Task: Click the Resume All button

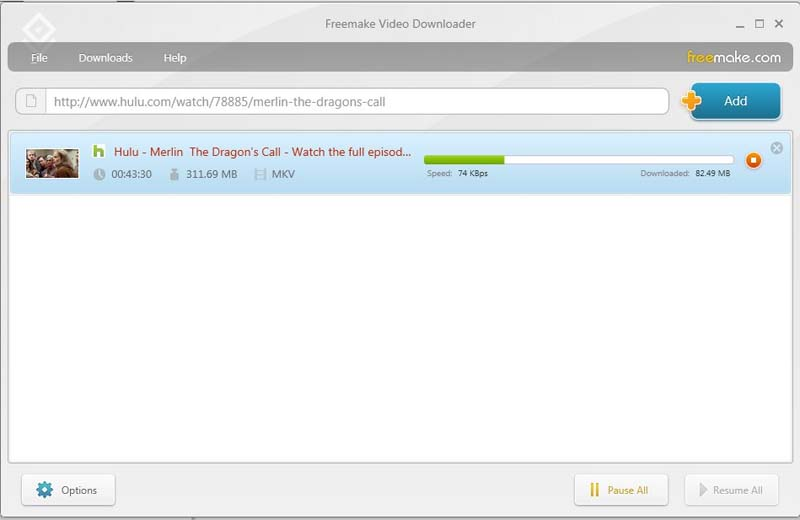Action: point(732,490)
